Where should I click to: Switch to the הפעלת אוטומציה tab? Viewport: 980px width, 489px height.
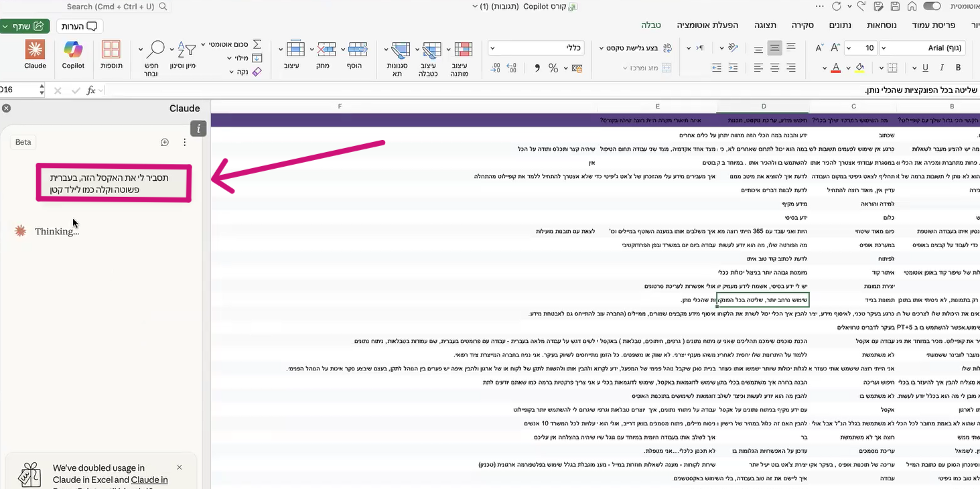tap(707, 25)
